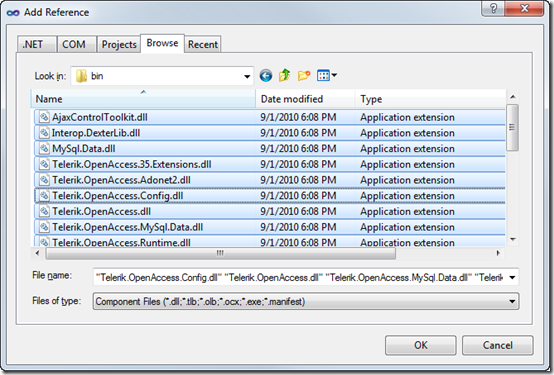The image size is (554, 375).
Task: Select Telerik.OpenAccess.MySql.Data.dll file name
Action: coord(128,227)
